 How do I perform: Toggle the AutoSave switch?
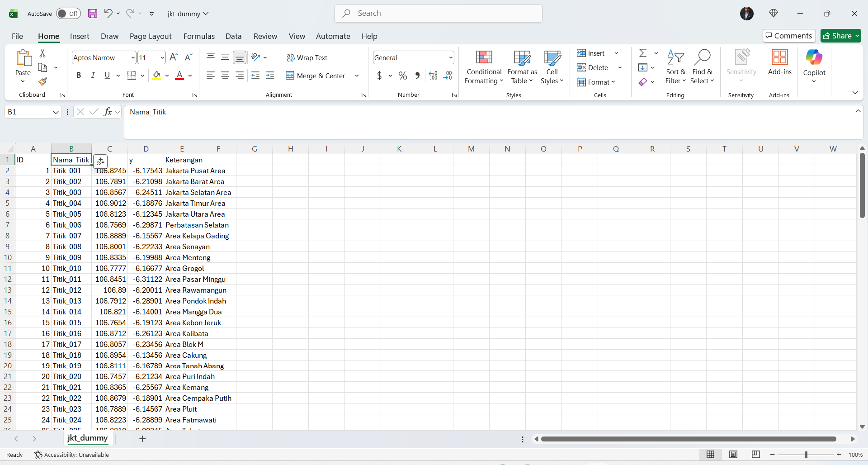point(68,14)
